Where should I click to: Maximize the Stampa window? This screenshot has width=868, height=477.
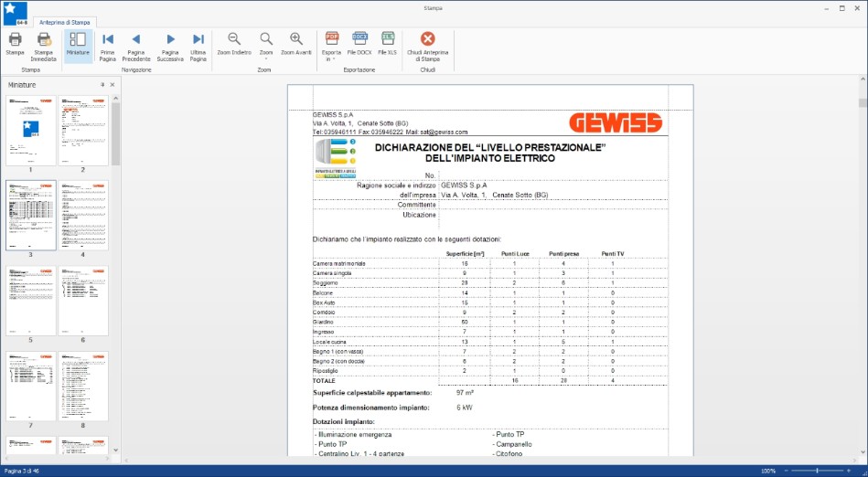[842, 8]
